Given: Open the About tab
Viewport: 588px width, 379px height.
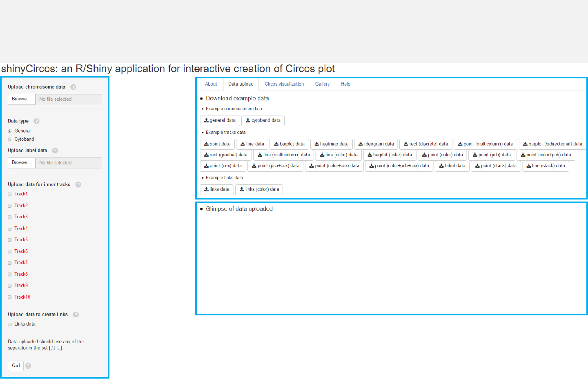Looking at the screenshot, I should tap(211, 84).
